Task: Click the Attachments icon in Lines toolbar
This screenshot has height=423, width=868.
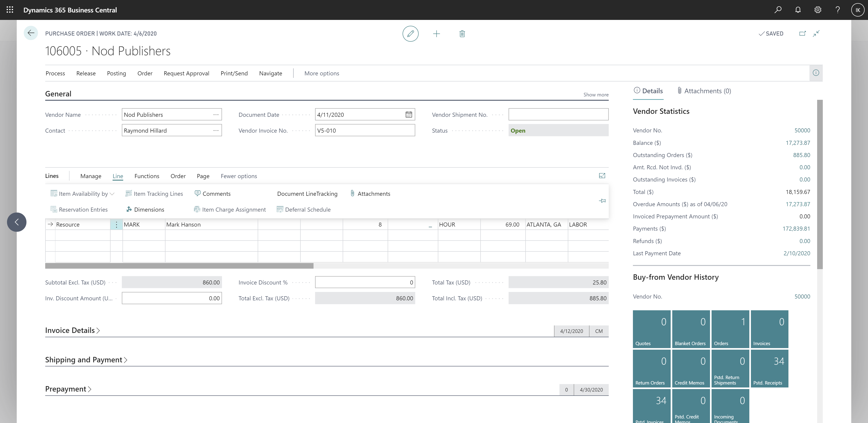Action: click(x=352, y=194)
